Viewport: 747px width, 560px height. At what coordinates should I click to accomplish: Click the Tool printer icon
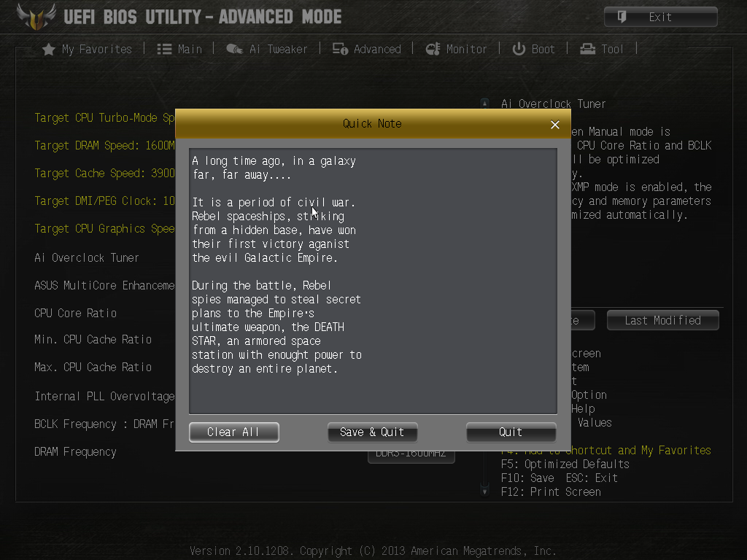(x=588, y=49)
